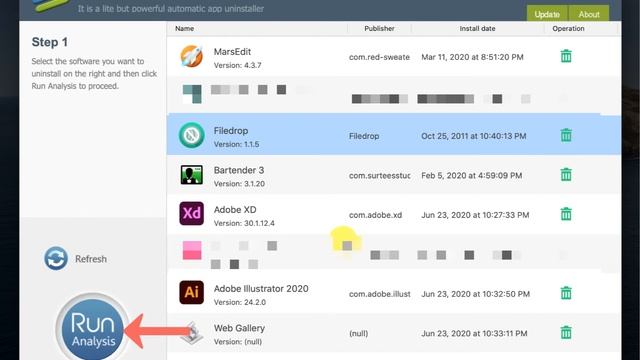Click the blue Refresh arrows icon
This screenshot has width=640, height=360.
56,258
